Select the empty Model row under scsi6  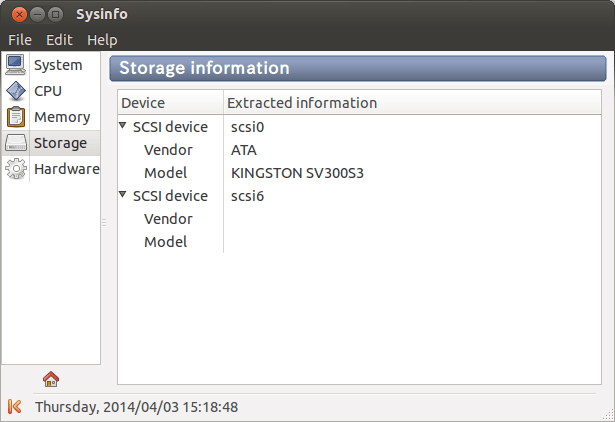(166, 242)
